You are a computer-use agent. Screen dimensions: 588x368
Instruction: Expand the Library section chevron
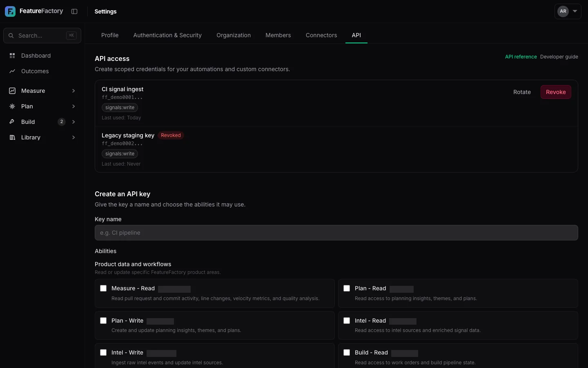(x=73, y=137)
